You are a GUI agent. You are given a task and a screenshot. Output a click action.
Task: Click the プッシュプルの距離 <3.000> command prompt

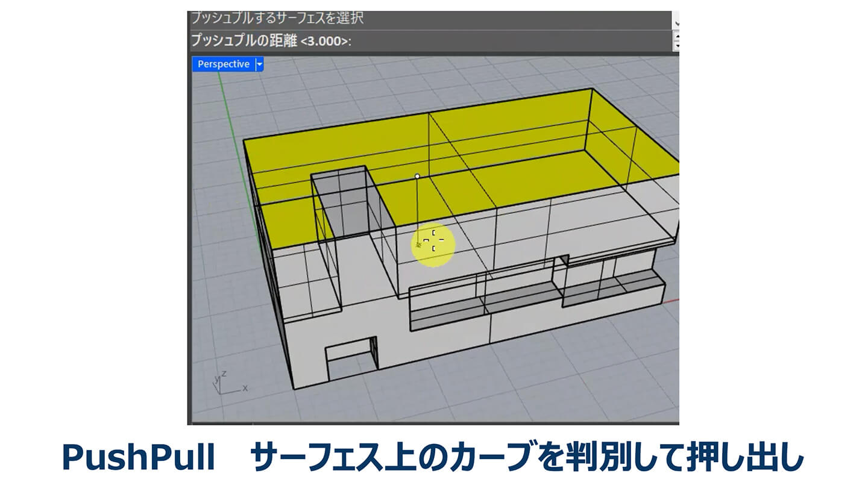pos(271,41)
